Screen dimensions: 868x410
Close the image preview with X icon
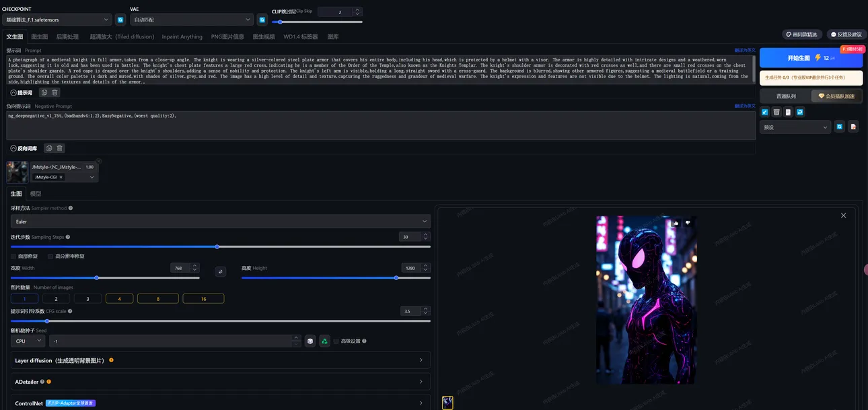tap(843, 215)
